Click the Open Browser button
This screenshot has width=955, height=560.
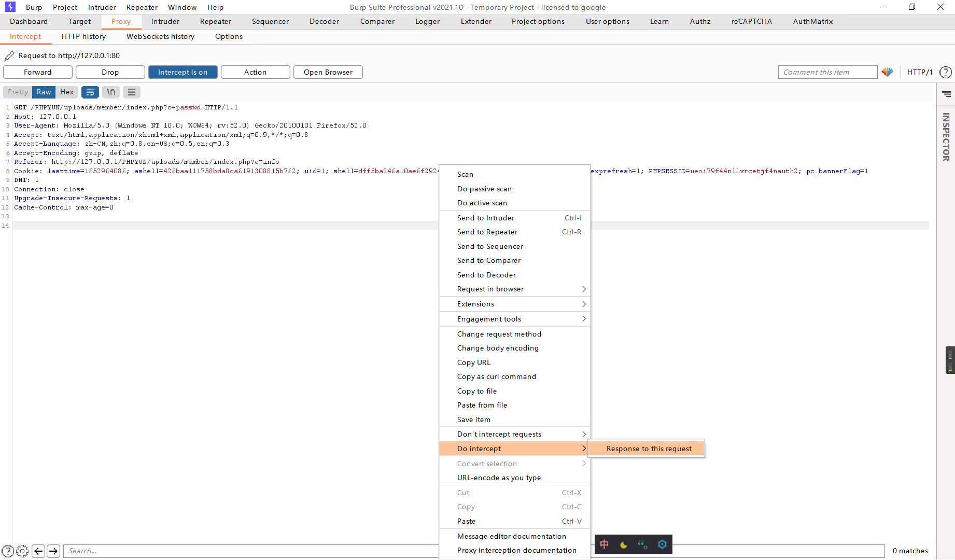coord(328,72)
